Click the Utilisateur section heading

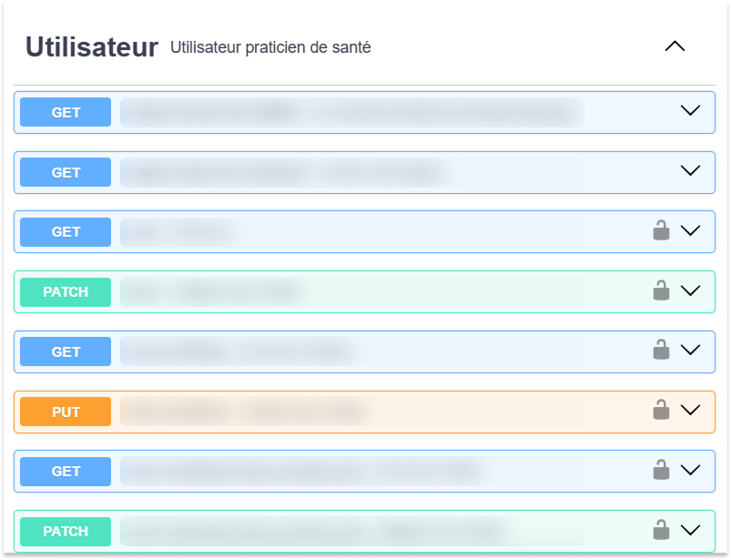pyautogui.click(x=92, y=47)
